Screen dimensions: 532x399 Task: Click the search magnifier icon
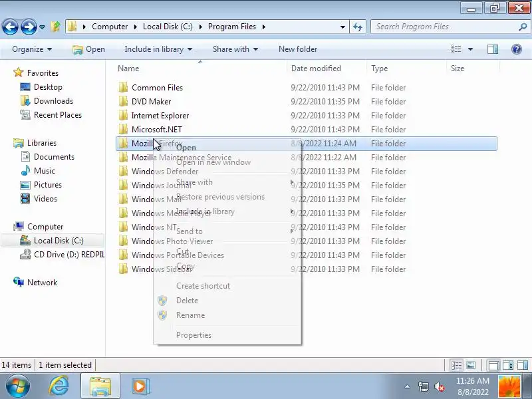tap(523, 27)
